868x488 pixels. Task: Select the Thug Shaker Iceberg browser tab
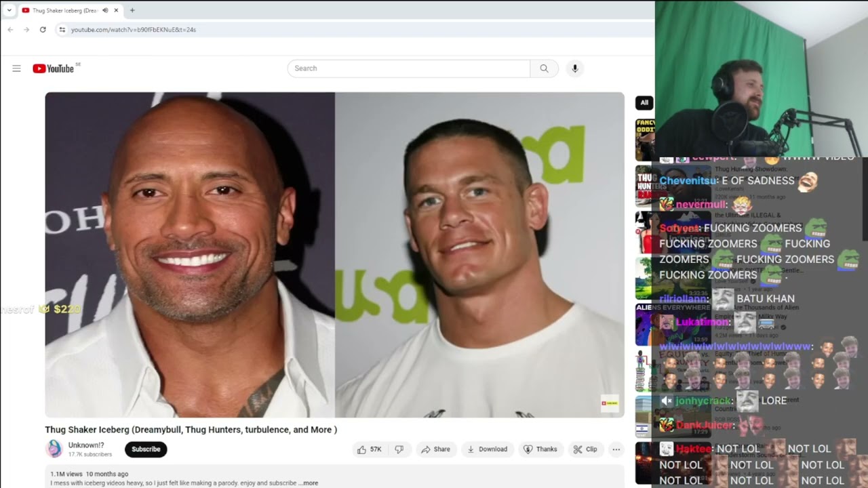[70, 10]
